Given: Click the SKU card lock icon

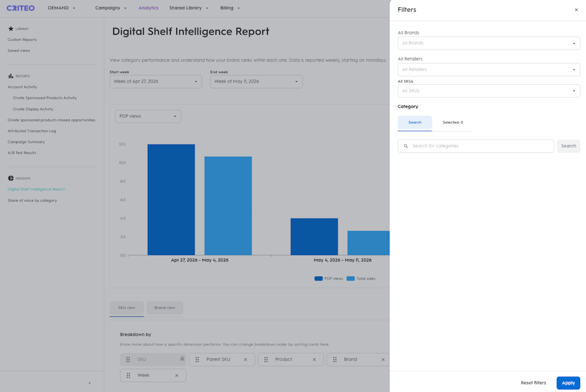Looking at the screenshot, I should pyautogui.click(x=182, y=358).
